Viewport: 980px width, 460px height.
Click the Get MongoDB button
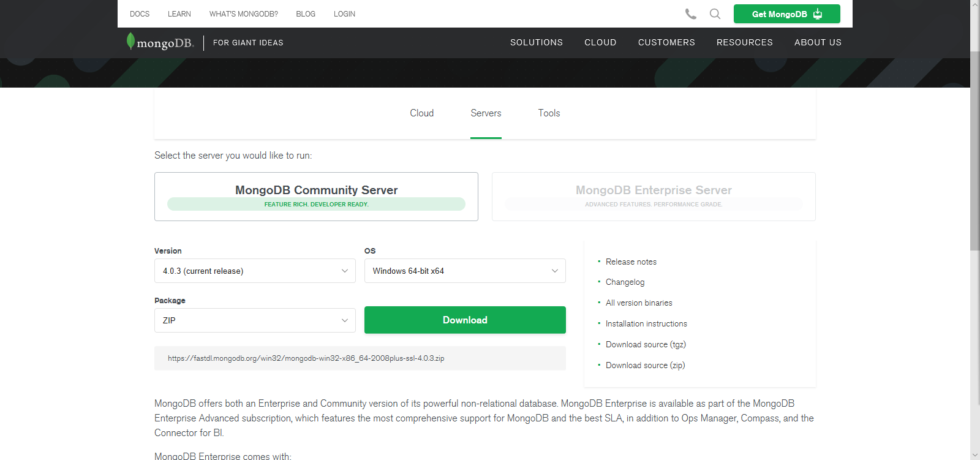[786, 14]
